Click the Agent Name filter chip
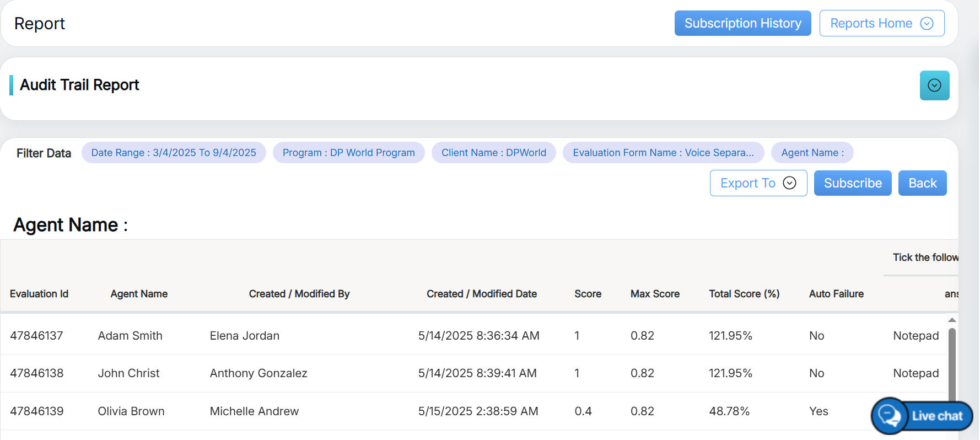The height and width of the screenshot is (440, 980). 812,153
